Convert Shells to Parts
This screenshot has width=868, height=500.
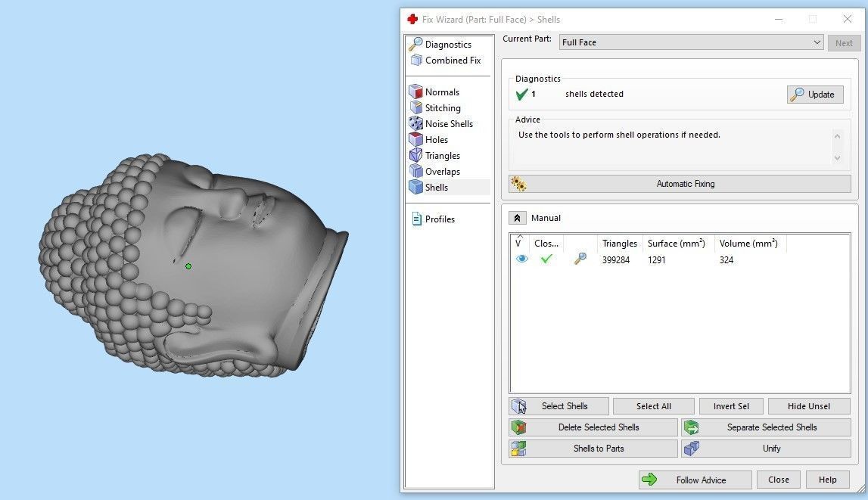point(593,449)
